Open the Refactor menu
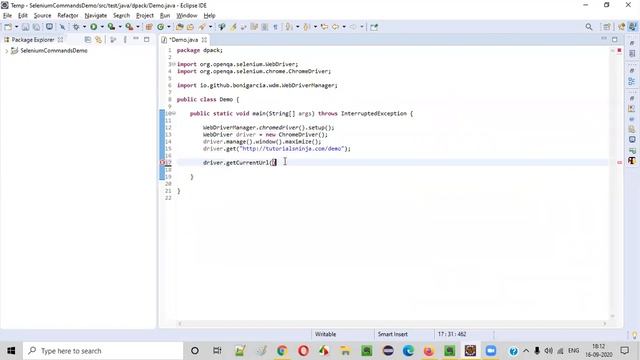640x360 pixels. tap(68, 16)
